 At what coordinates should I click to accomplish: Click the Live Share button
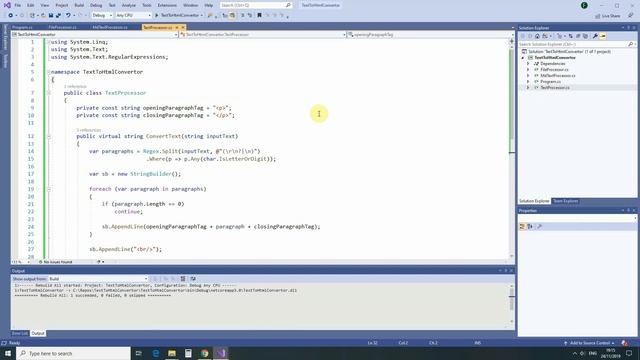(x=608, y=16)
